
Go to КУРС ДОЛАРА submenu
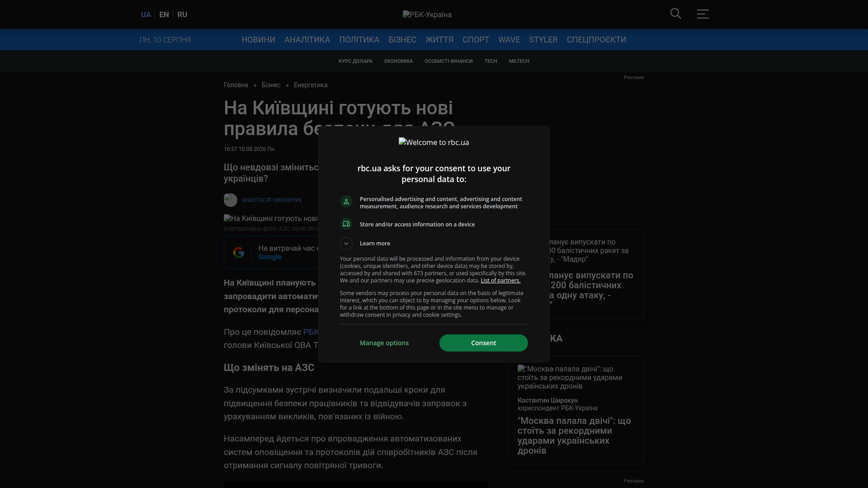tap(355, 61)
